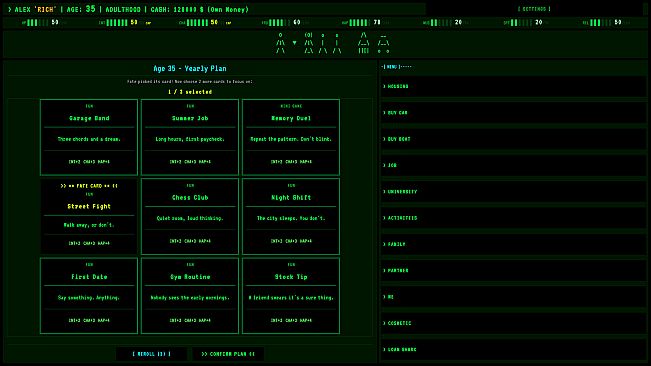
Task: Select the Summer Job card
Action: coord(190,137)
